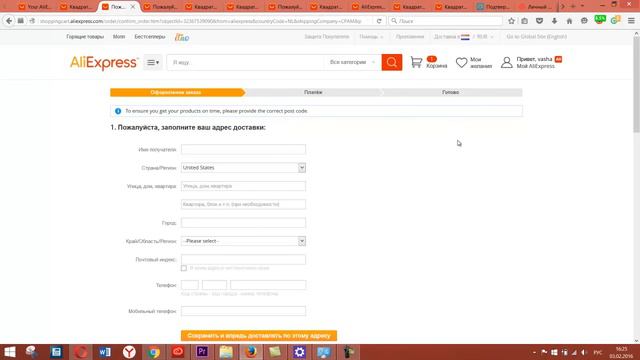Image resolution: width=640 pixels, height=360 pixels.
Task: Open Word from the taskbar
Action: [105, 352]
